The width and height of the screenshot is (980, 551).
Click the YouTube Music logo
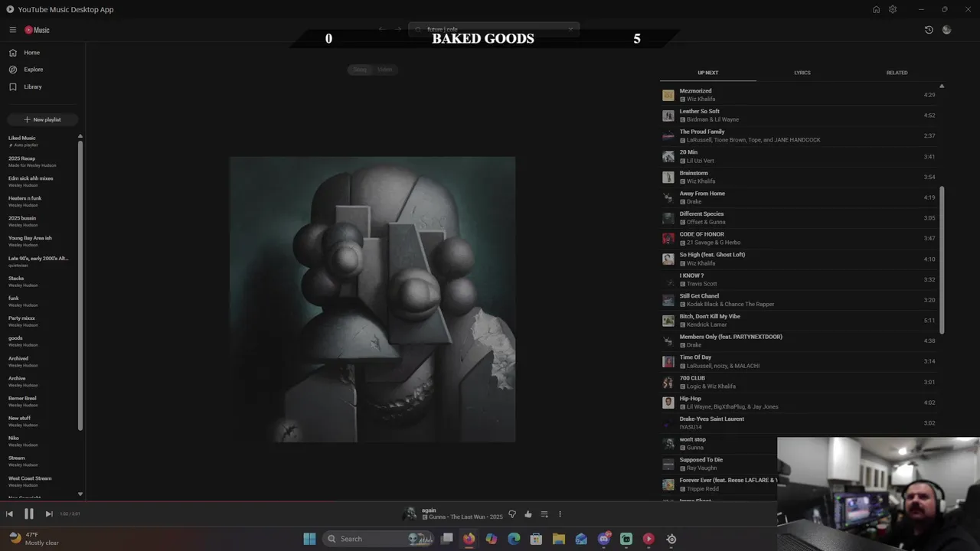click(x=37, y=30)
